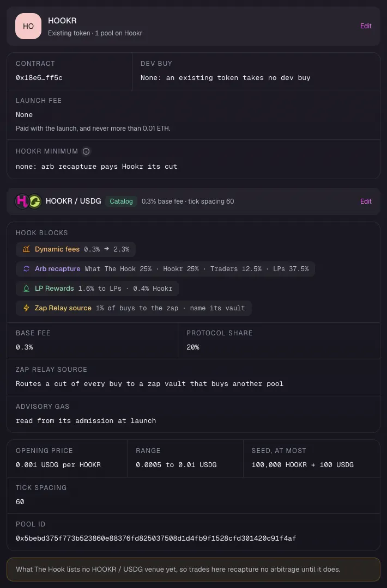Viewport: 387px width, 588px height.
Task: Click the HO token avatar
Action: click(x=28, y=26)
